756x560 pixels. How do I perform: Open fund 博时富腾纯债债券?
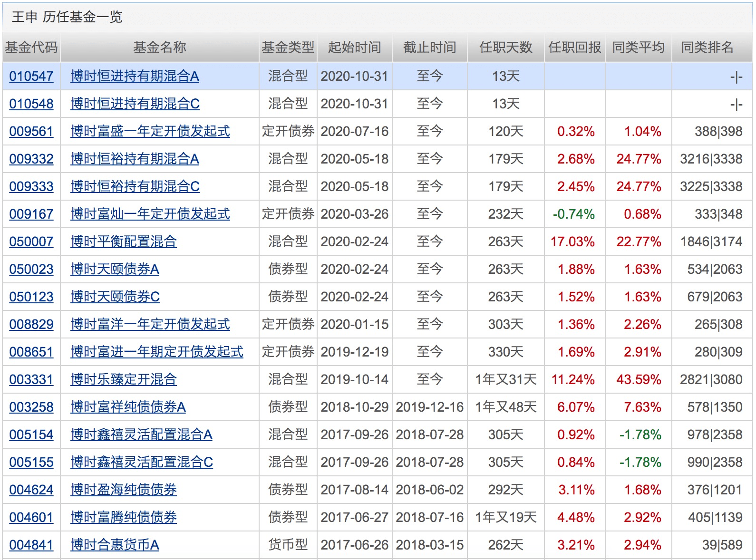[x=124, y=517]
